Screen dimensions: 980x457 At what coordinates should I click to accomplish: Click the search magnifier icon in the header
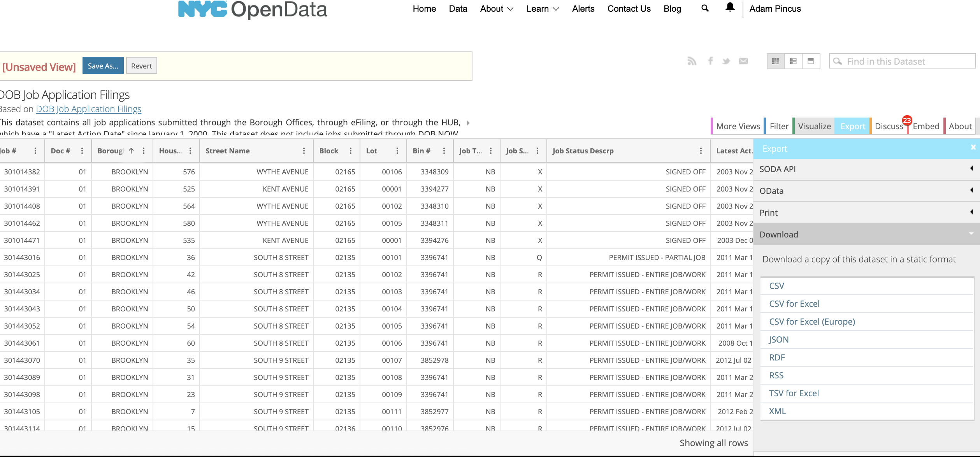coord(705,8)
